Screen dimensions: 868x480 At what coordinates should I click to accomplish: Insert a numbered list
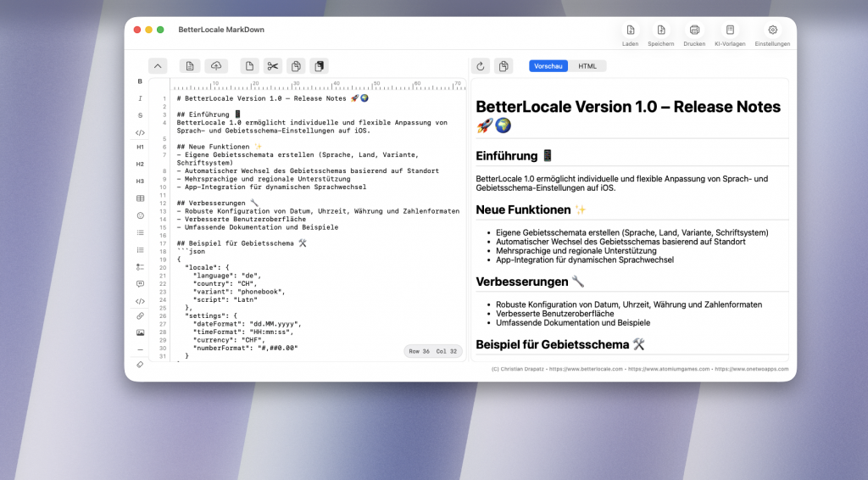point(140,249)
